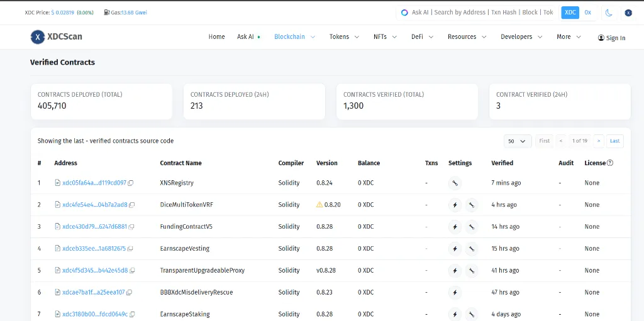Click the Contract Name column header
The image size is (644, 321).
click(x=180, y=163)
